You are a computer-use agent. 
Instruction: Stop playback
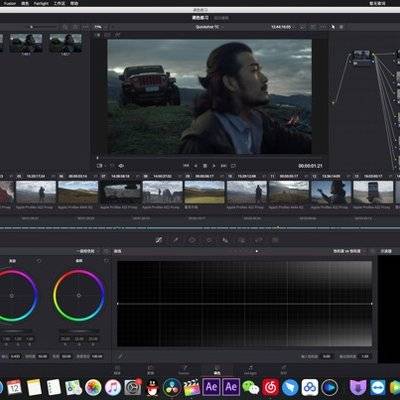(x=205, y=165)
